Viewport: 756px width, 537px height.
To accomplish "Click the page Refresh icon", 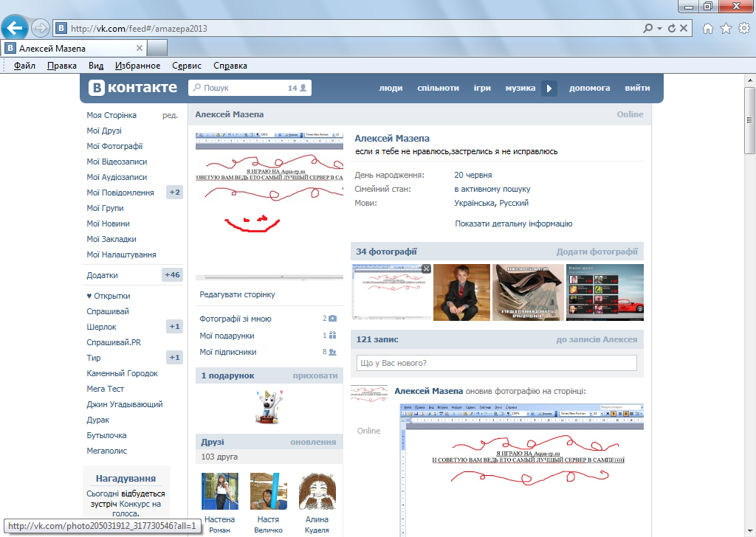I will click(x=671, y=29).
